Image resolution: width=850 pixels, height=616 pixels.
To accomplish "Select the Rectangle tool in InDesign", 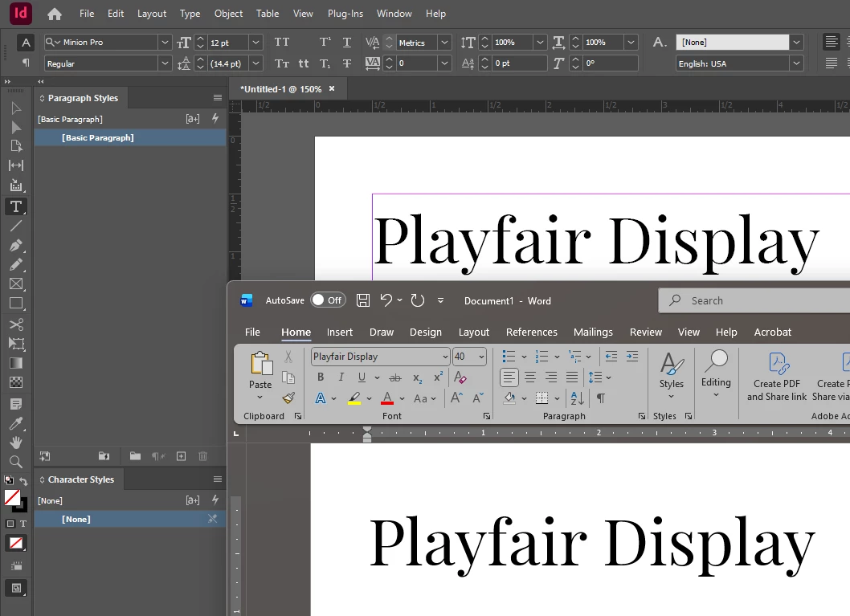I will pos(16,304).
